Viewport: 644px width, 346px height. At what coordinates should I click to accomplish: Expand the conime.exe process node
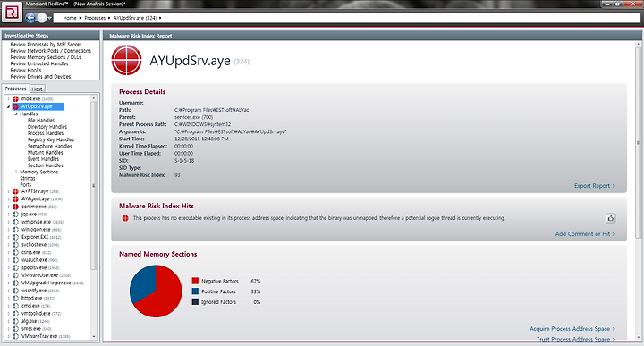click(9, 207)
